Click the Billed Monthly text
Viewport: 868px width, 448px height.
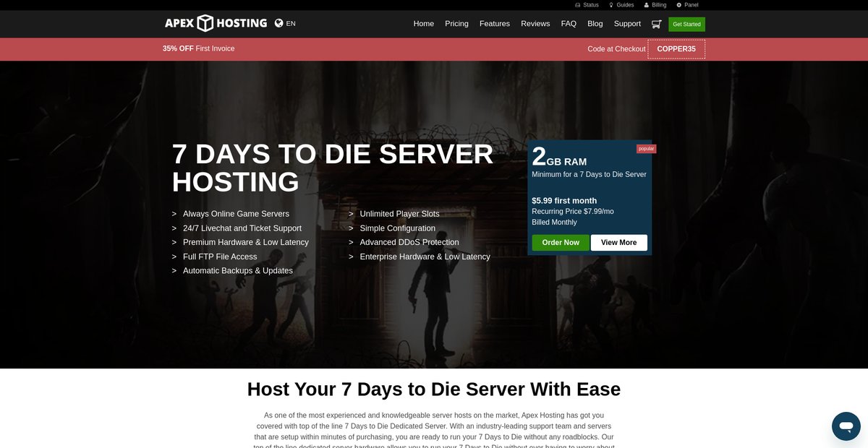(554, 223)
